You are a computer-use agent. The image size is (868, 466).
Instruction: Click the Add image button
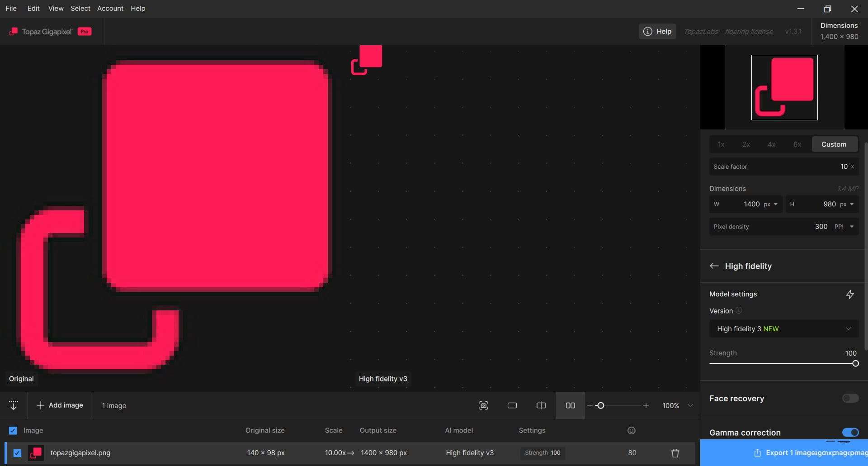click(60, 405)
